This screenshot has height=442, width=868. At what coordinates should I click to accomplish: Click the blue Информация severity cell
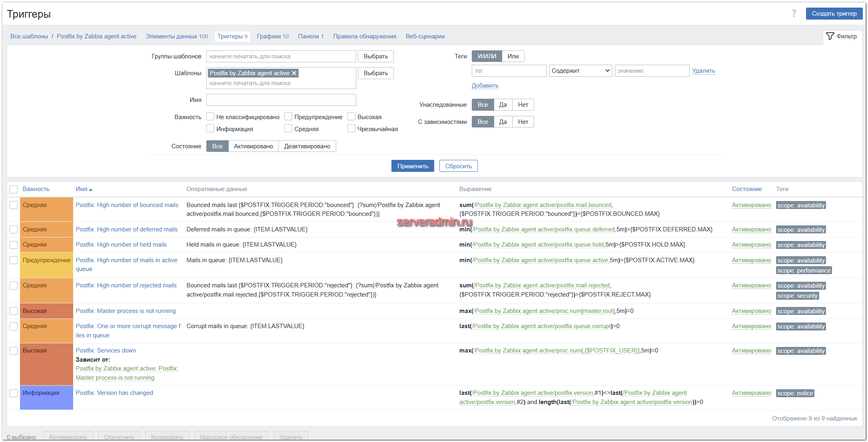[46, 397]
